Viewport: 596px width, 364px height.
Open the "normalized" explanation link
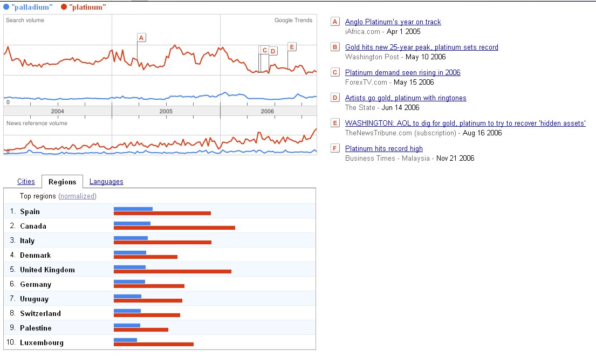[x=77, y=196]
